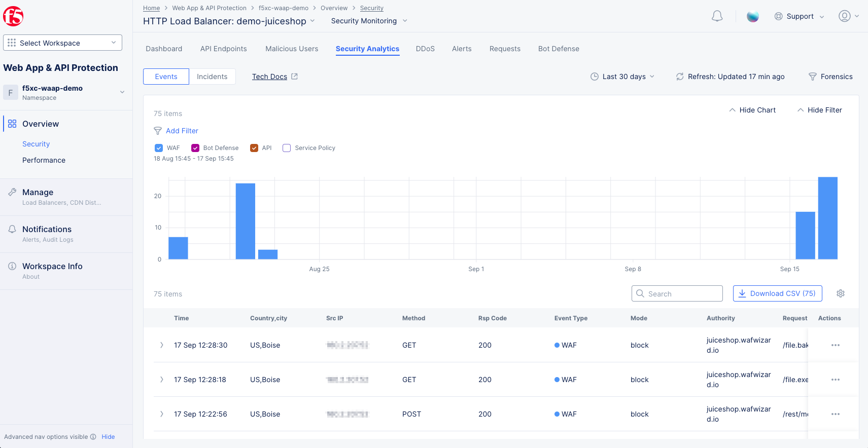Open the Last 30 days time range
868x448 pixels.
point(622,77)
